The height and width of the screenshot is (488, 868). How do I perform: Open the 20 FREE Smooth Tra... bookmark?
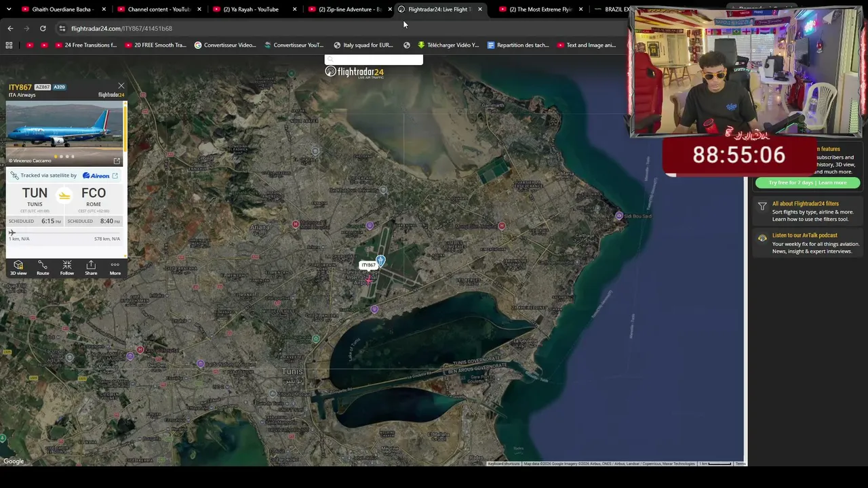155,45
